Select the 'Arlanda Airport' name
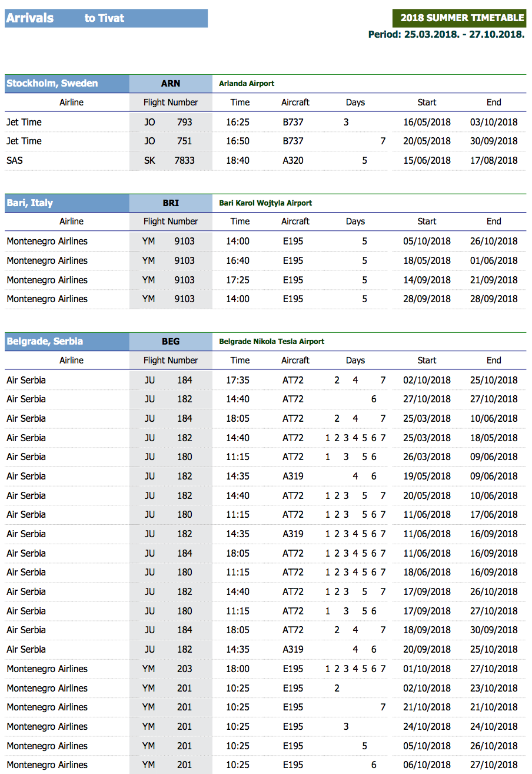The width and height of the screenshot is (532, 774). click(x=247, y=84)
